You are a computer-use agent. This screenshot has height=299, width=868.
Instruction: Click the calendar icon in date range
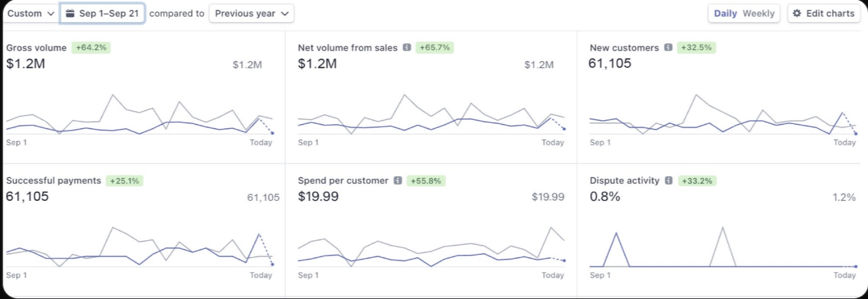coord(70,13)
